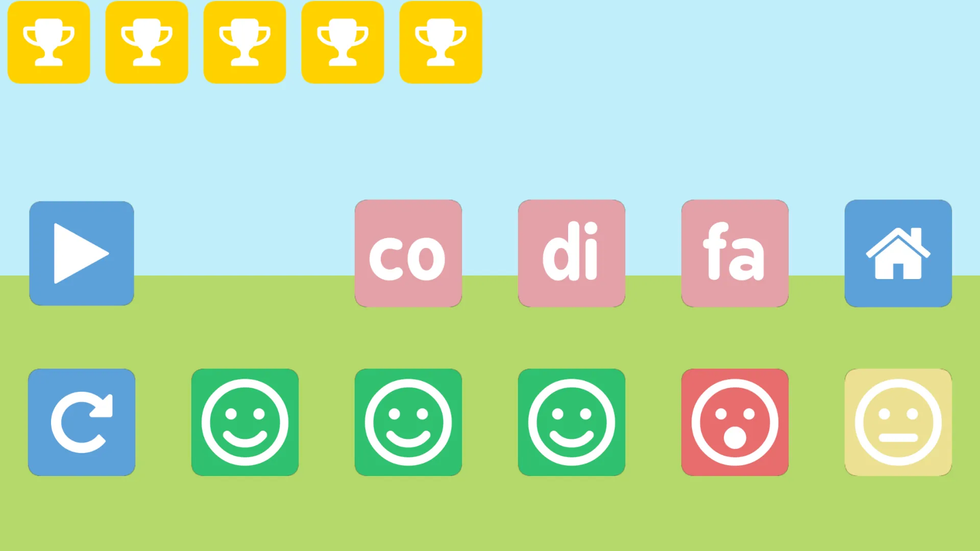Viewport: 980px width, 551px height.
Task: Select the third trophy achievement icon
Action: pyautogui.click(x=245, y=42)
